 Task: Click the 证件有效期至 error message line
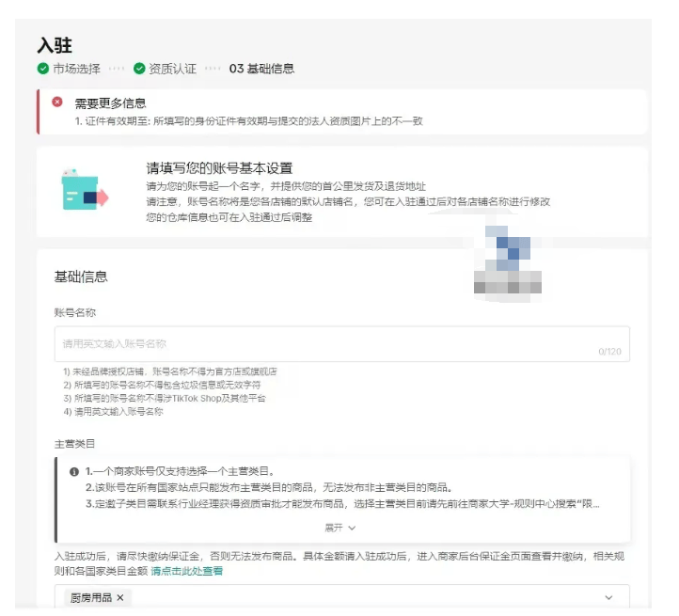pos(248,121)
